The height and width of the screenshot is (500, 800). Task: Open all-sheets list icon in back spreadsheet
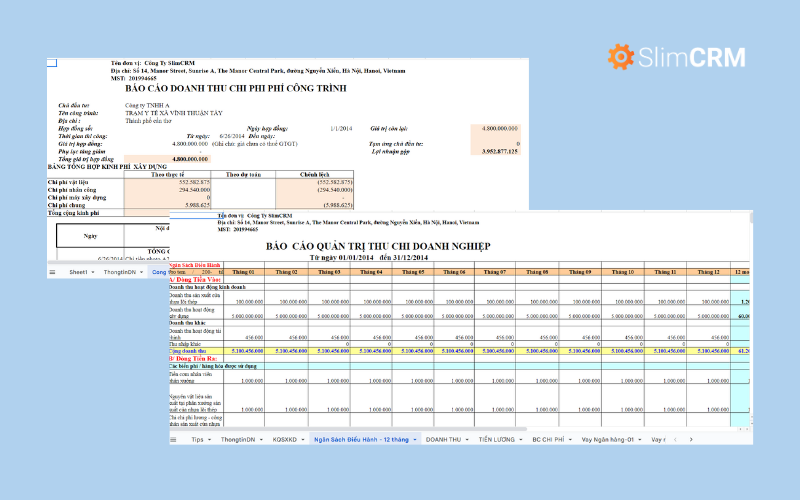coord(52,272)
